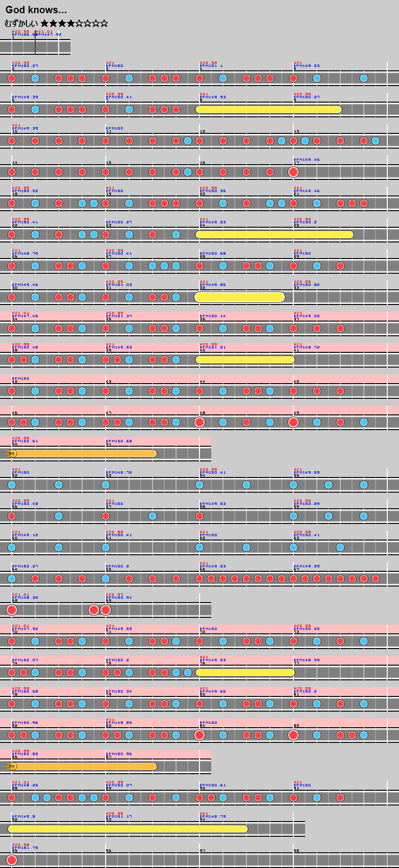Click the "God knows..." song title
This screenshot has height=868, width=399.
click(x=36, y=10)
